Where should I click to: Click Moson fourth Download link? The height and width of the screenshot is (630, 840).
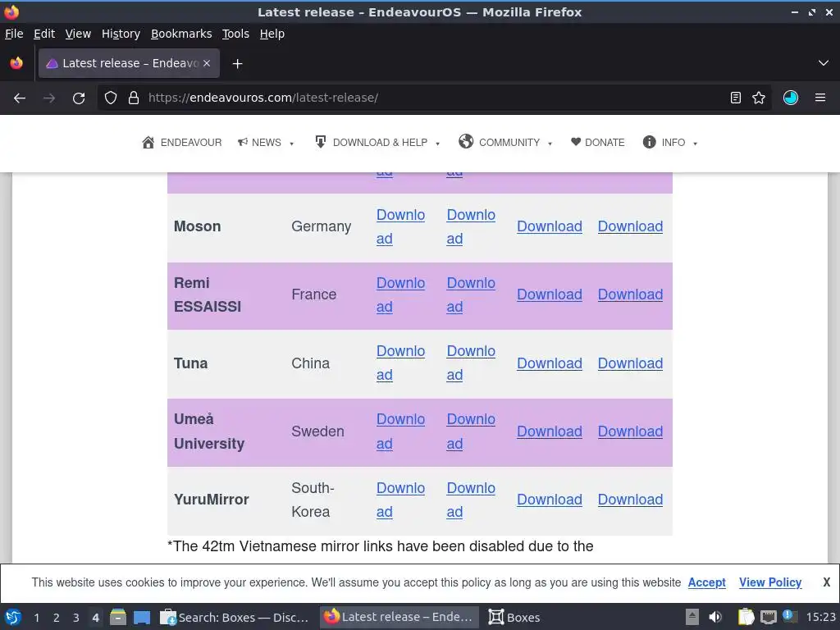[x=630, y=226]
